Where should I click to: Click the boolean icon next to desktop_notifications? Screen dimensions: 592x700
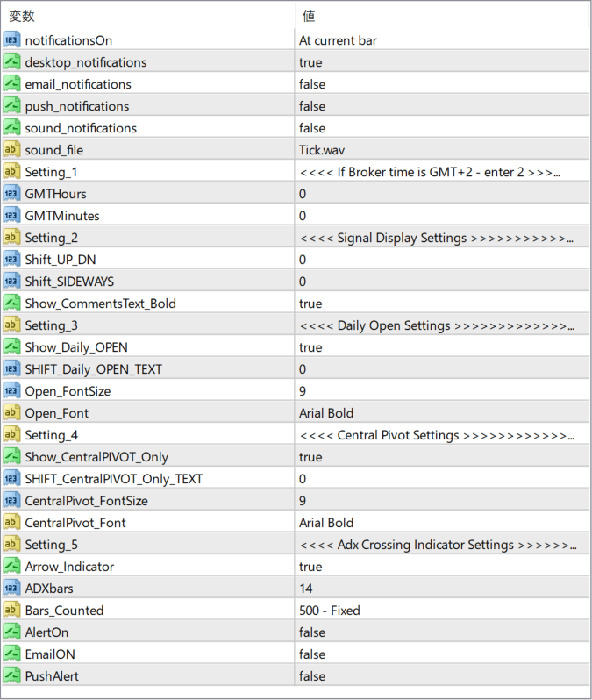tap(12, 62)
